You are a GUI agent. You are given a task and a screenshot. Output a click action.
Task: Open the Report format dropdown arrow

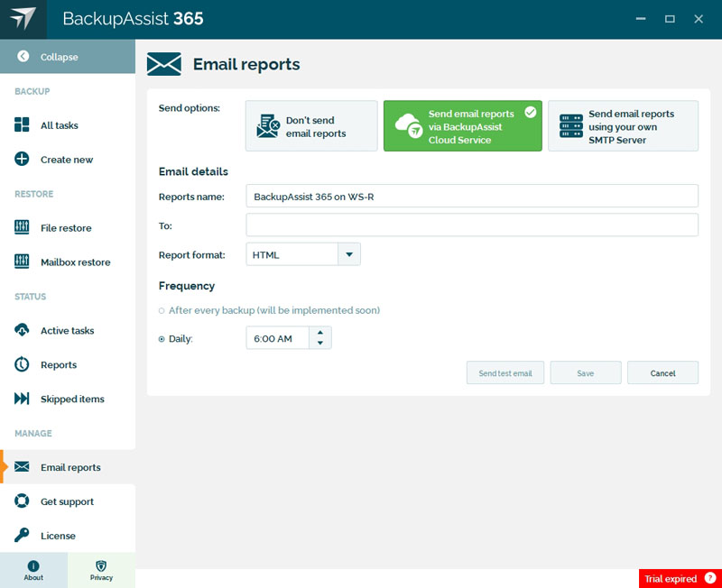click(x=349, y=254)
